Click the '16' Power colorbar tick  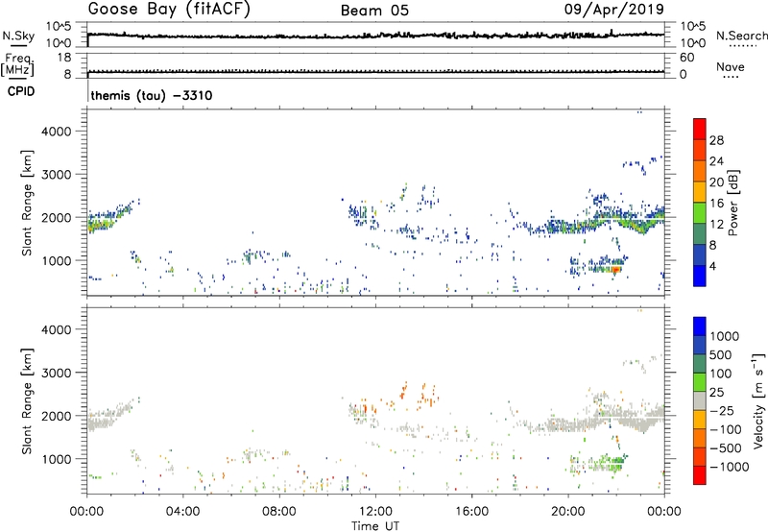(x=716, y=204)
